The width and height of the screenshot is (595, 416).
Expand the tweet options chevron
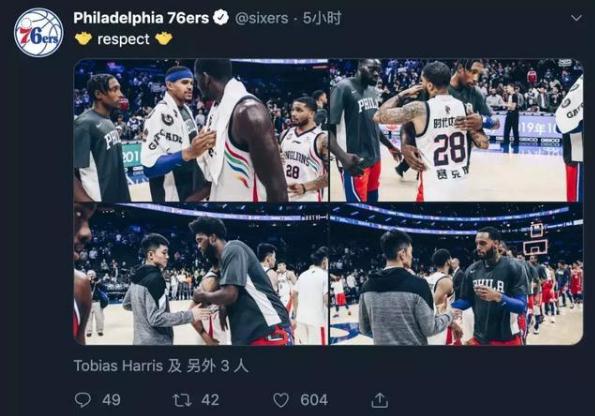point(576,18)
